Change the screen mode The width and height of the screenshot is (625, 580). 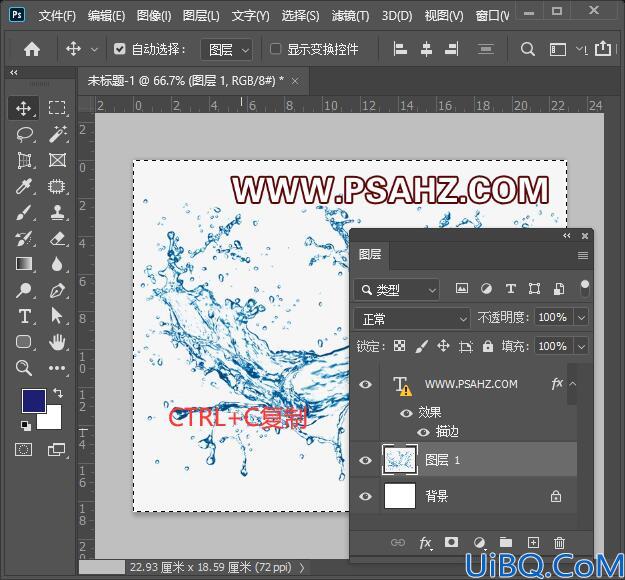pyautogui.click(x=56, y=450)
